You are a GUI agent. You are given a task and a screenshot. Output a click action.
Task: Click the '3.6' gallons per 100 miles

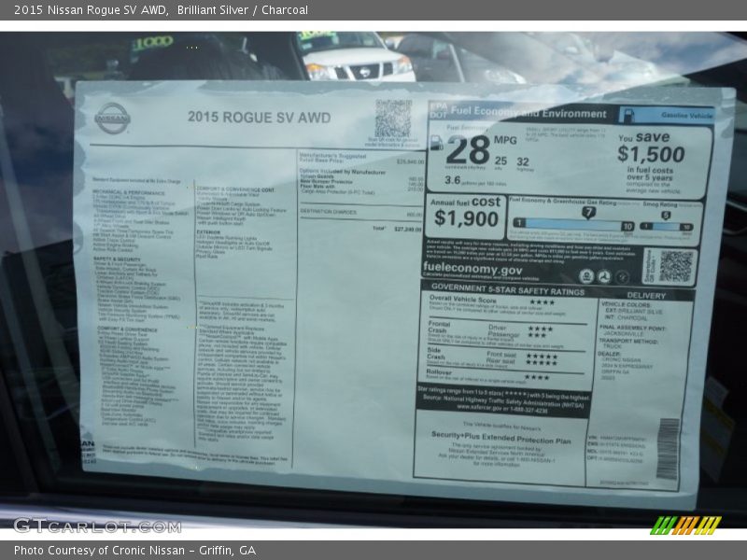(x=453, y=180)
